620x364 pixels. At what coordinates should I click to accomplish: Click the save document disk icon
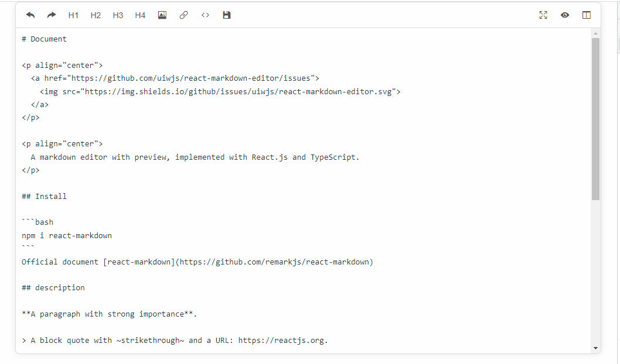pyautogui.click(x=227, y=15)
